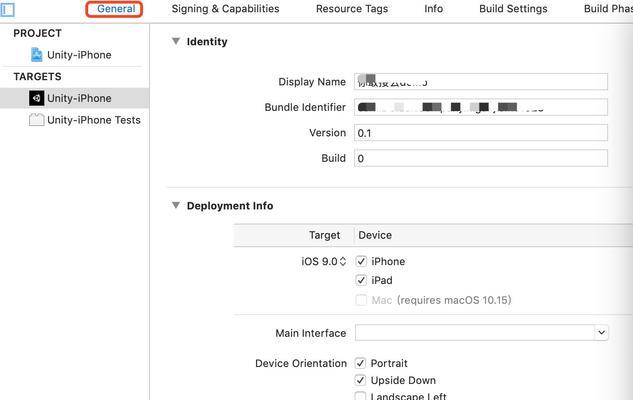Open the Resource Tags tab
The image size is (633, 400).
[x=352, y=8]
